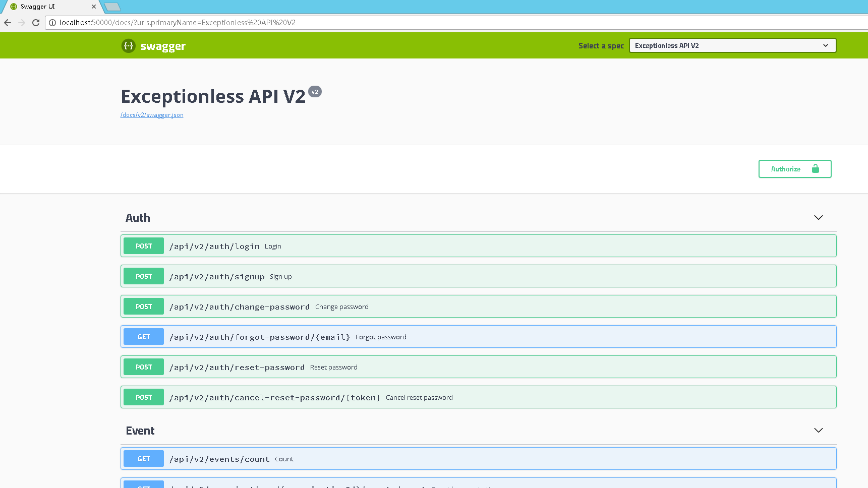
Task: Click the browser forward arrow
Action: pyautogui.click(x=22, y=23)
